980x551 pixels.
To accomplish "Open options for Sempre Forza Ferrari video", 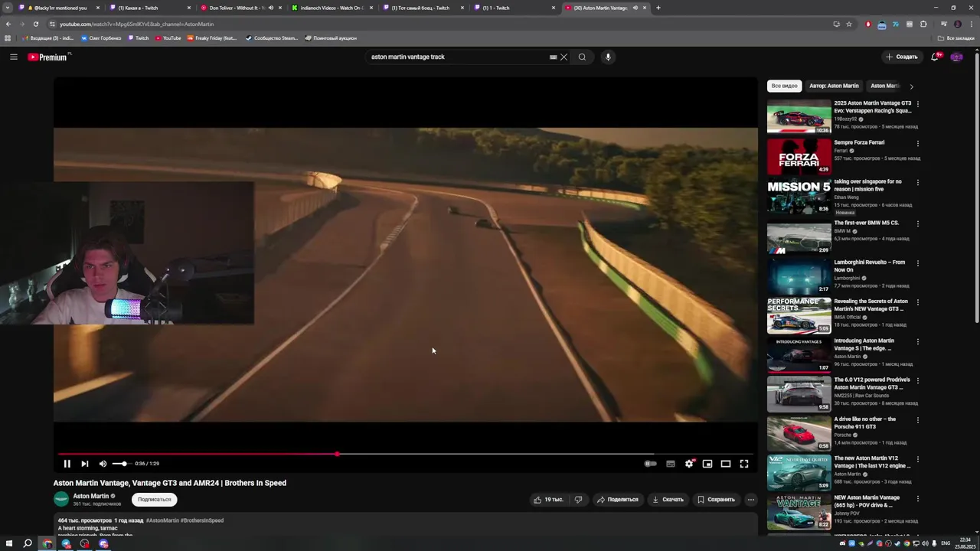I will (917, 143).
